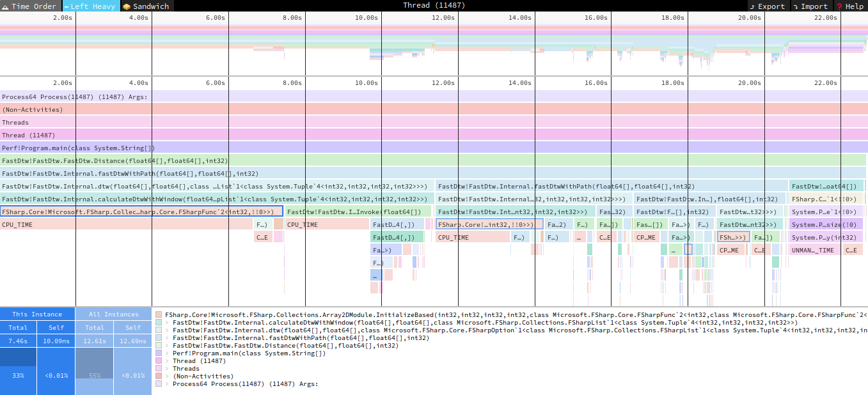Open Help via the red question mark
The width and height of the screenshot is (868, 395).
click(x=839, y=6)
